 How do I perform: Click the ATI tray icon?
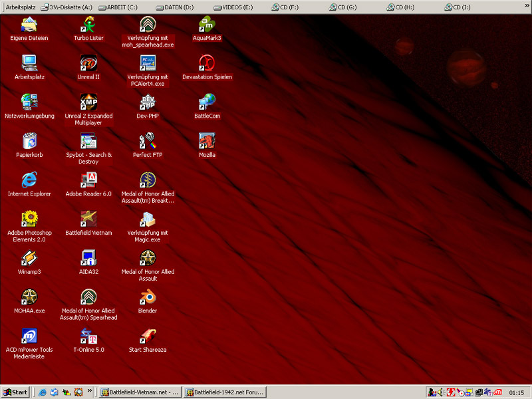coord(497,392)
